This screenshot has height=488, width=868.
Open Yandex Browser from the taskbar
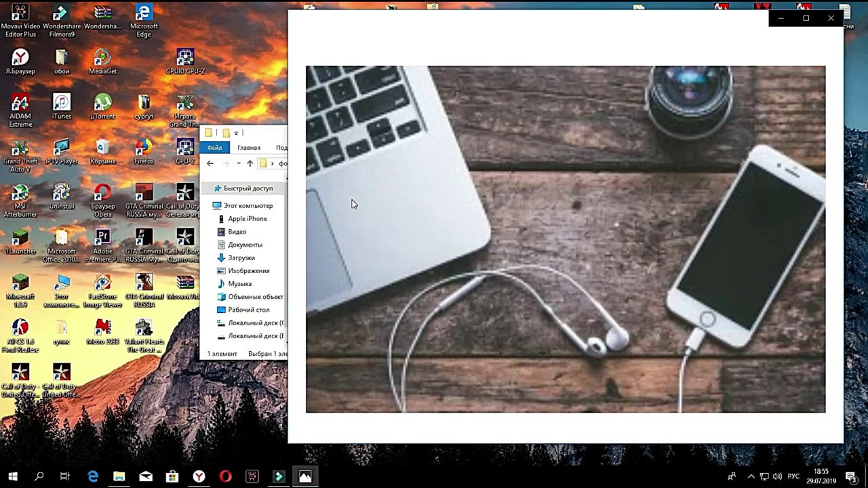click(199, 476)
